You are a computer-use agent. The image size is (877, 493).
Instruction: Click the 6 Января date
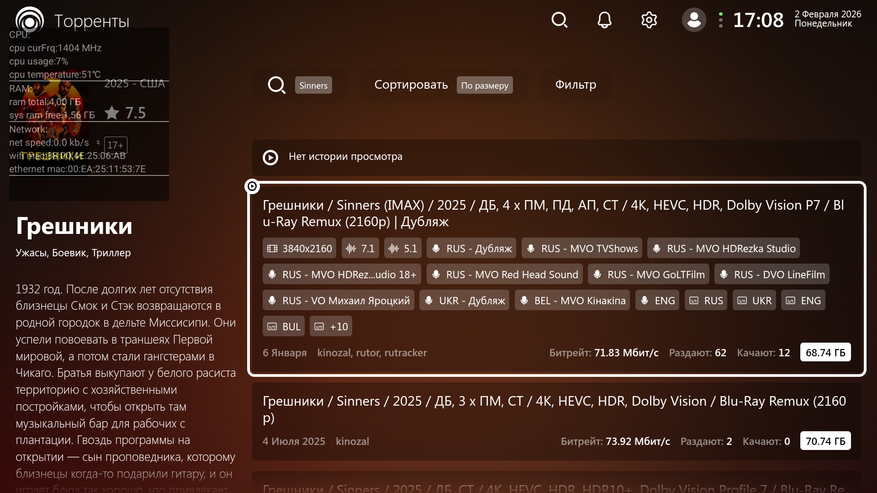click(285, 353)
